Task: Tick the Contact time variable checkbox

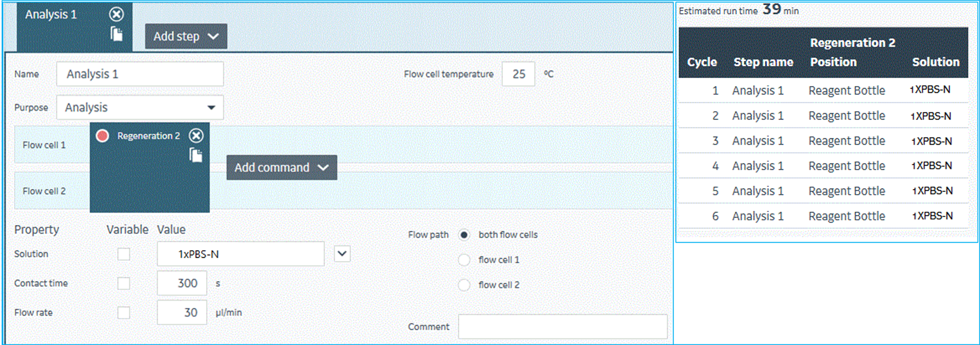Action: click(124, 283)
